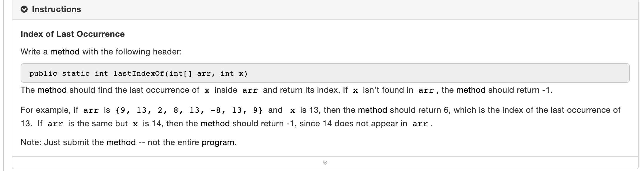
Task: Click the inline code token arr
Action: [x=250, y=90]
